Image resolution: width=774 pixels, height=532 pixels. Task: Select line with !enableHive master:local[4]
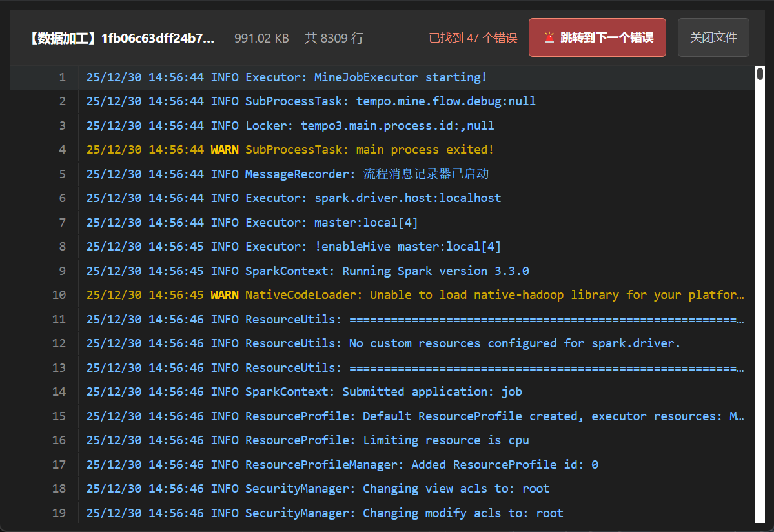(382, 247)
